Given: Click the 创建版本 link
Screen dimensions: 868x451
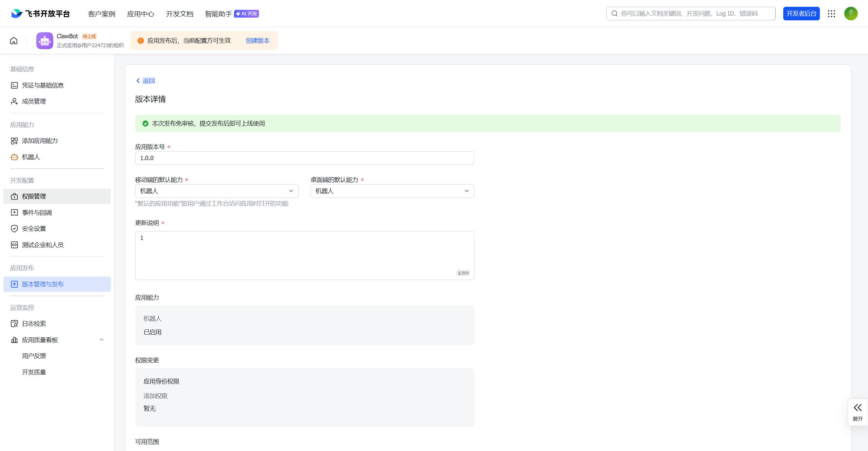Looking at the screenshot, I should point(257,41).
